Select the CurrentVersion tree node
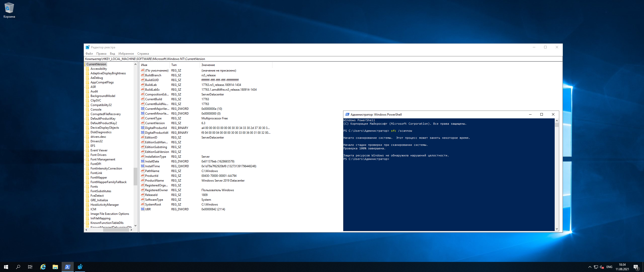The width and height of the screenshot is (644, 272). pyautogui.click(x=96, y=64)
